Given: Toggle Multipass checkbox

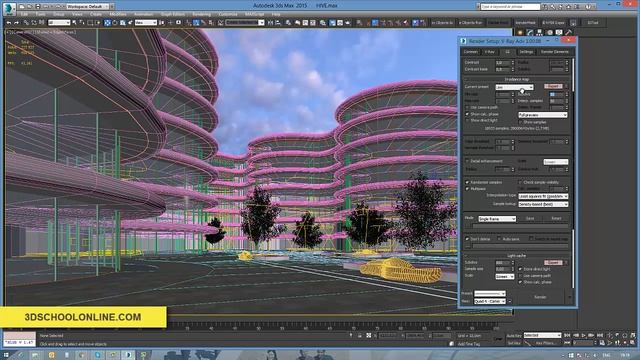Looking at the screenshot, I should (x=467, y=189).
